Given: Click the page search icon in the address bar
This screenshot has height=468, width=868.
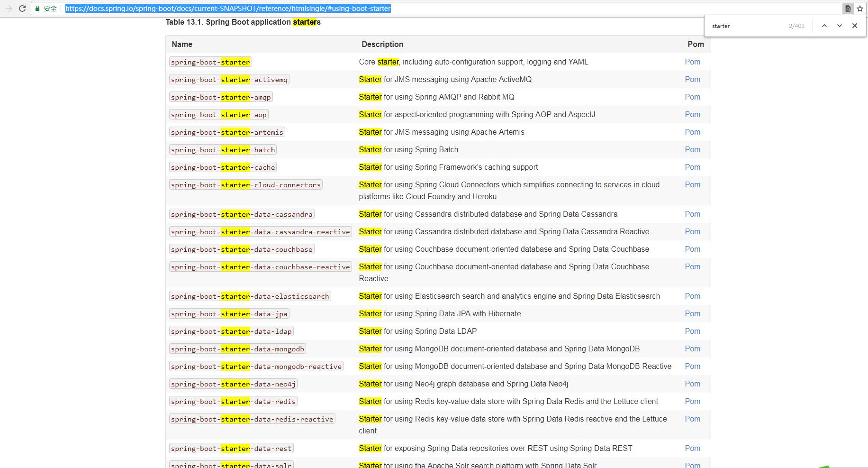Looking at the screenshot, I should (x=848, y=9).
